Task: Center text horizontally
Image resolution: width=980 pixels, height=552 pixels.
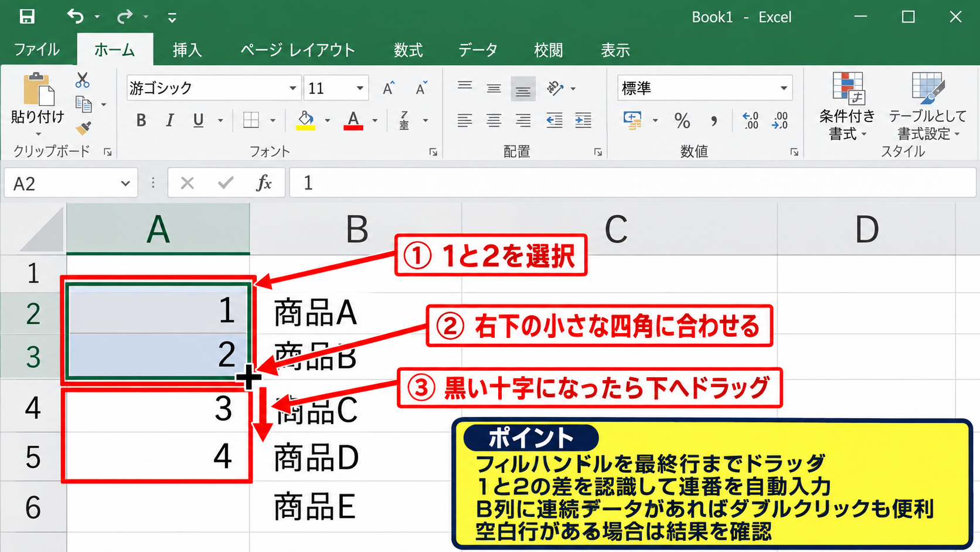Action: pyautogui.click(x=494, y=121)
